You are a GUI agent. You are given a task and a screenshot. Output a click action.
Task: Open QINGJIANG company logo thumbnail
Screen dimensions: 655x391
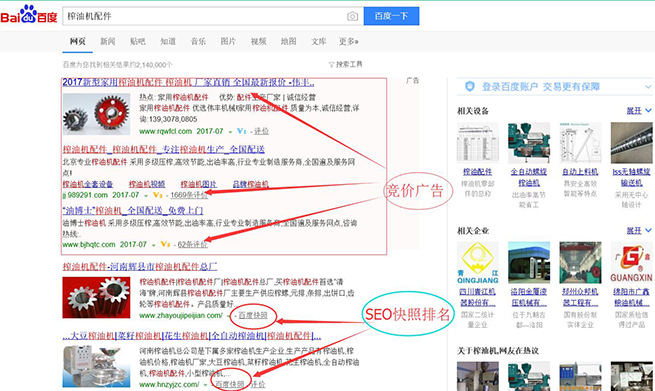pyautogui.click(x=477, y=263)
